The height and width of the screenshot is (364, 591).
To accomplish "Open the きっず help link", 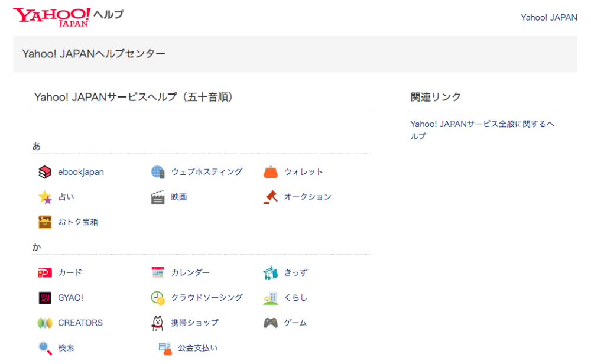I will (x=296, y=272).
